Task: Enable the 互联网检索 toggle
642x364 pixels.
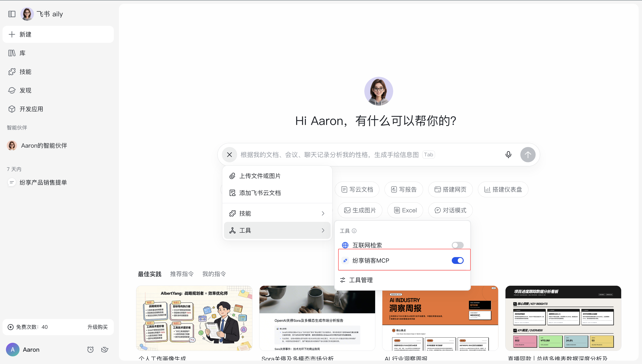Action: coord(457,245)
